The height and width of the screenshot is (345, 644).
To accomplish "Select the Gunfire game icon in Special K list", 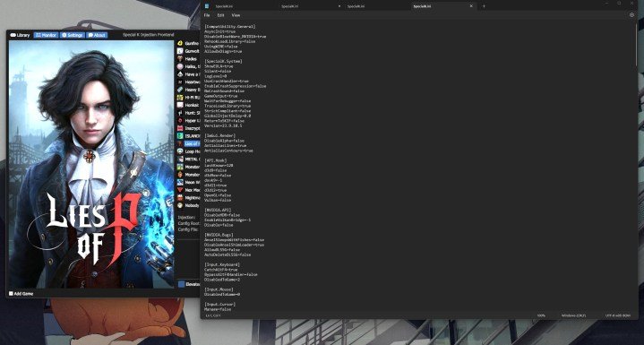I will pos(180,43).
